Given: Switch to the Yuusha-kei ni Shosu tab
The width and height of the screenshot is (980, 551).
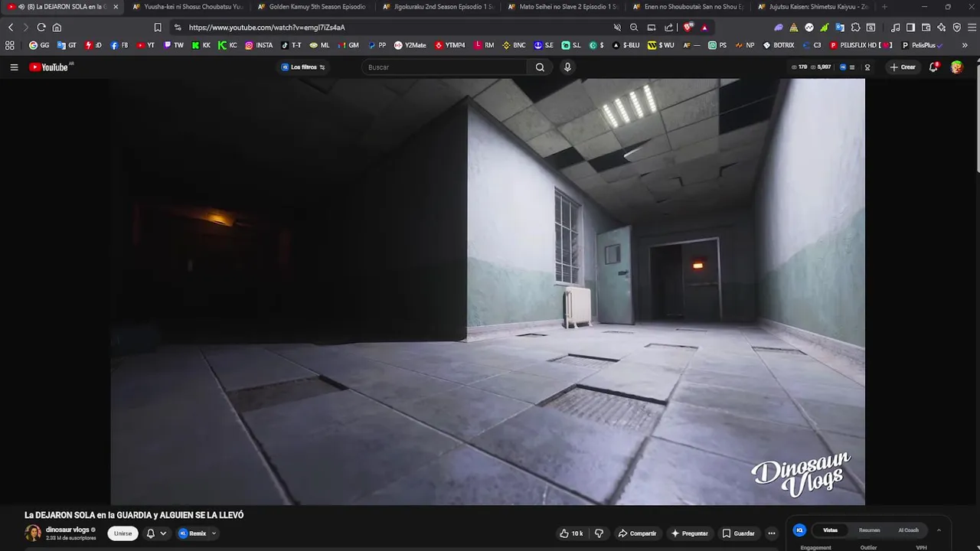Looking at the screenshot, I should [x=187, y=7].
